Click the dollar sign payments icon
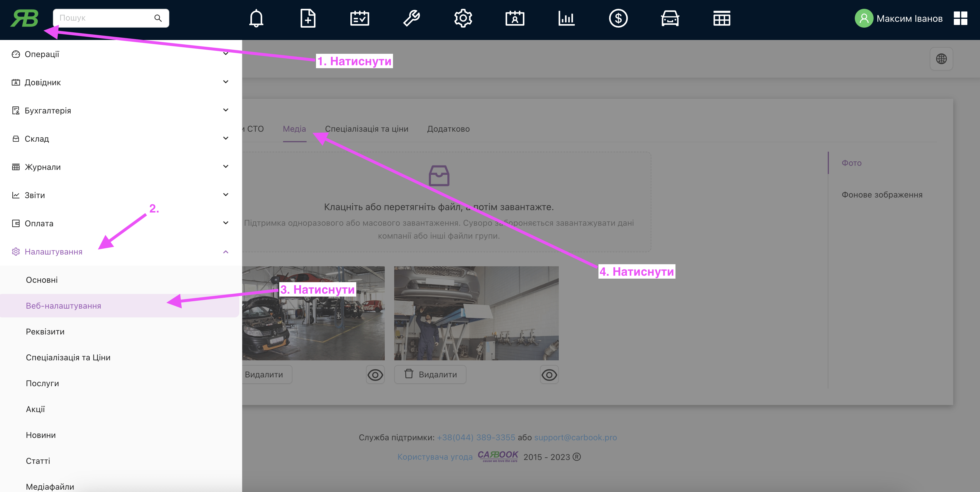 [x=618, y=18]
